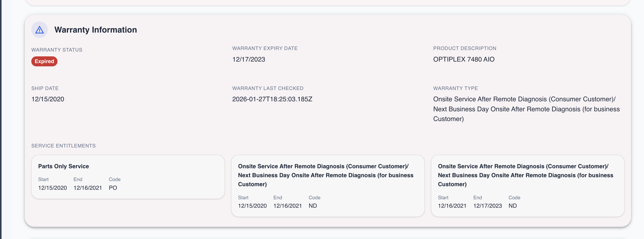Click the ship date value 12/15/2020
The image size is (644, 239).
(48, 99)
